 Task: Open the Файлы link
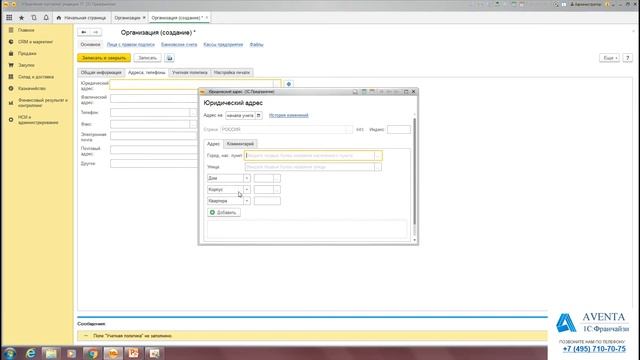tap(256, 44)
